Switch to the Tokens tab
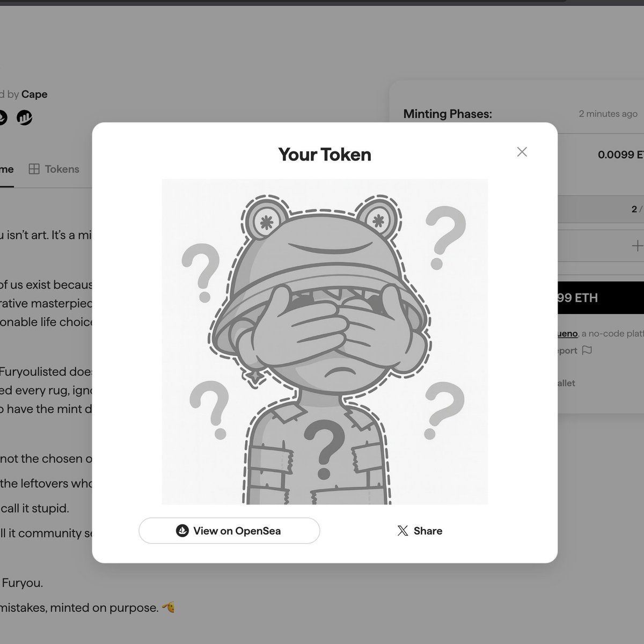This screenshot has width=644, height=644. click(x=54, y=169)
